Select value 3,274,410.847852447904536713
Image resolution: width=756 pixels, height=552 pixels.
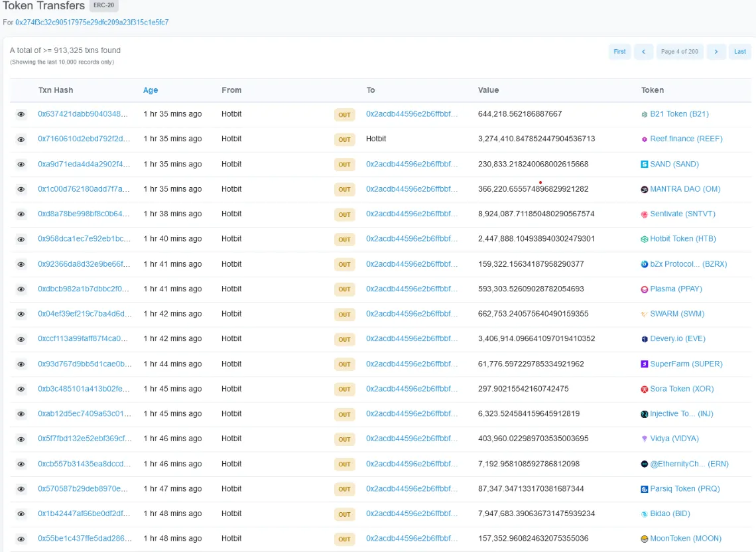[536, 139]
